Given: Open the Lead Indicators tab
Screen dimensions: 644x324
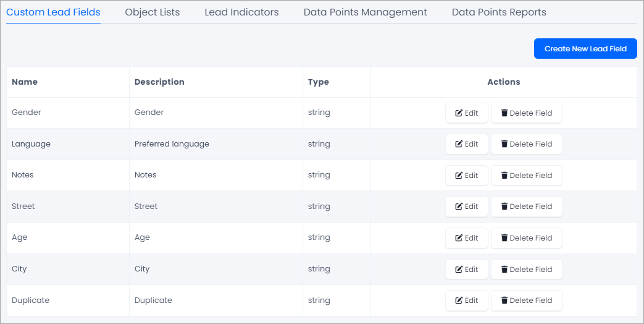Looking at the screenshot, I should pos(241,12).
